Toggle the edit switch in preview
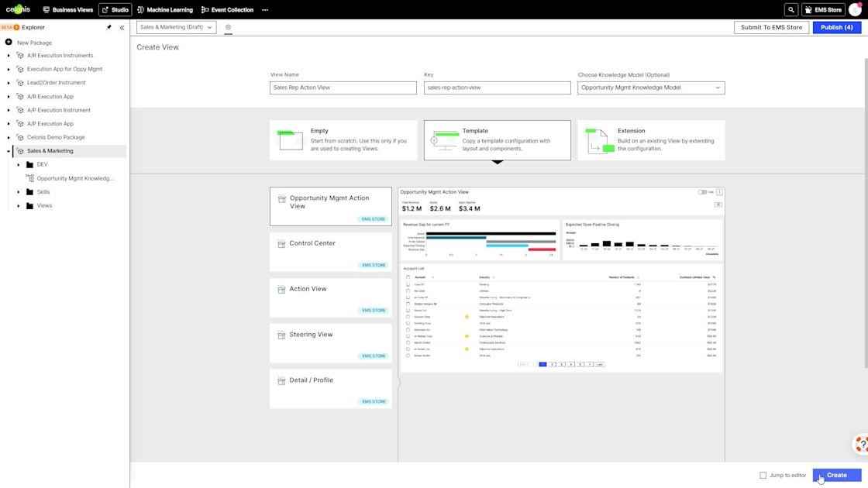Viewport: 868px width, 488px height. point(702,192)
